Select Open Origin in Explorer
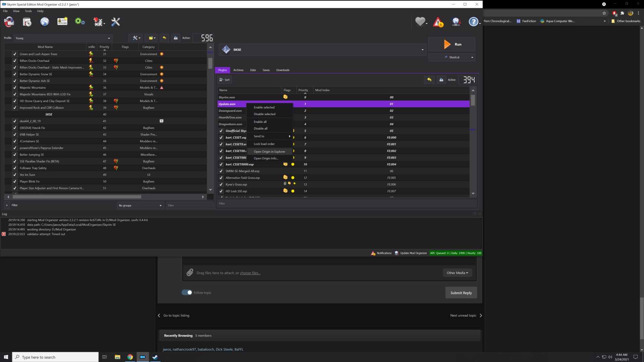The image size is (644, 362). pos(270,152)
